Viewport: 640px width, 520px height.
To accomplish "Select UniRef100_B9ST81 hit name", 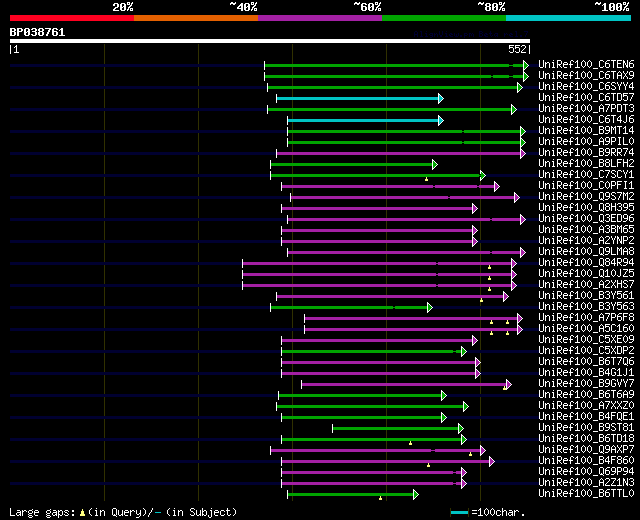I will point(586,428).
